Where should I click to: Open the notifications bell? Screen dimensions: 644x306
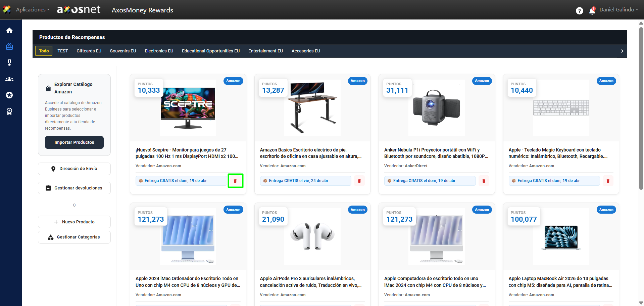click(x=592, y=11)
